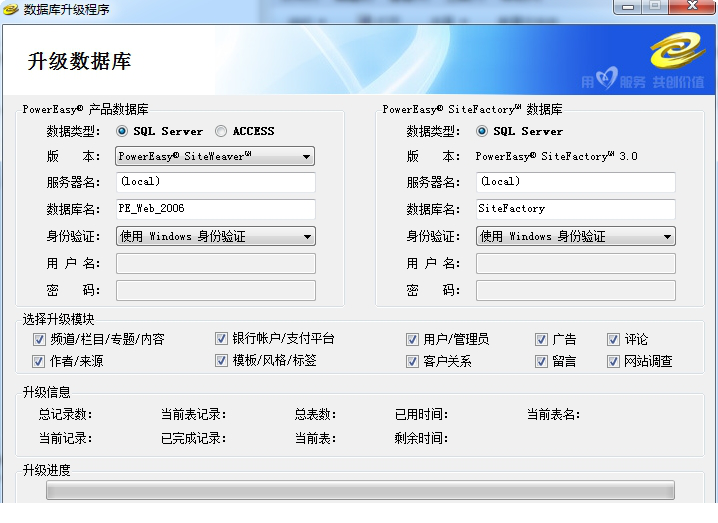Viewport: 718px width, 523px height.
Task: Click the 升级进度 progress bar
Action: pos(360,490)
